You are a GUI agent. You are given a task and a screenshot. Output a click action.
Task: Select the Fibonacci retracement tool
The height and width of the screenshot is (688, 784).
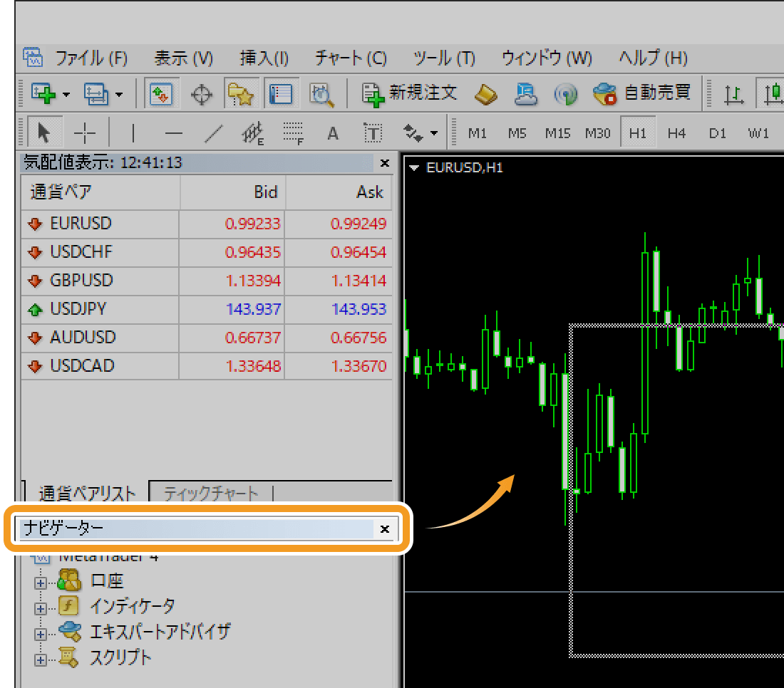coord(293,132)
